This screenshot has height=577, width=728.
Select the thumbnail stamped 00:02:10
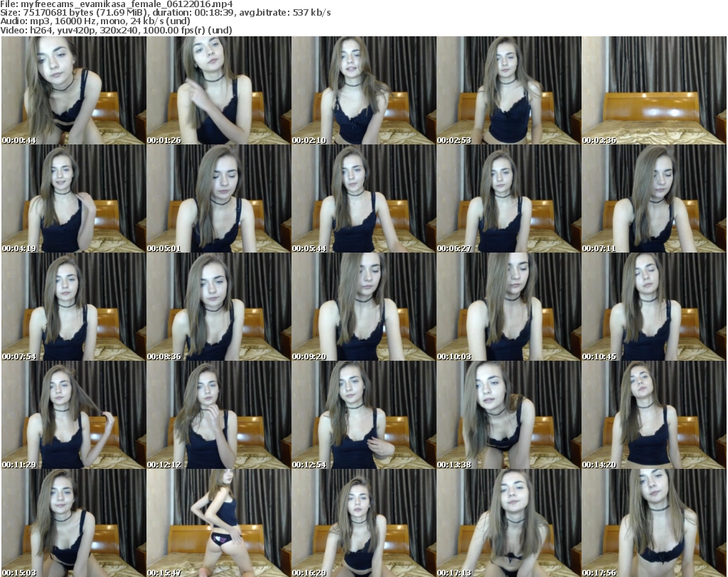tap(364, 90)
